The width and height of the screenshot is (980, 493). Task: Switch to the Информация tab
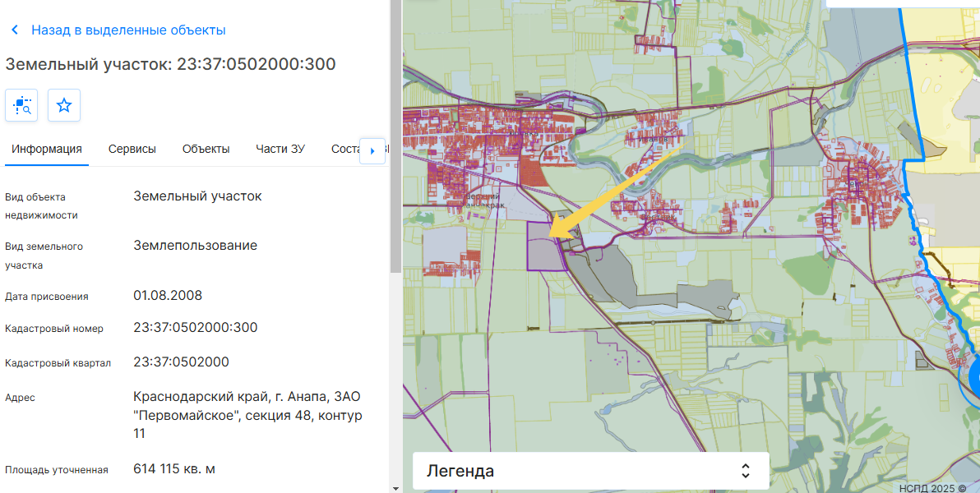47,149
